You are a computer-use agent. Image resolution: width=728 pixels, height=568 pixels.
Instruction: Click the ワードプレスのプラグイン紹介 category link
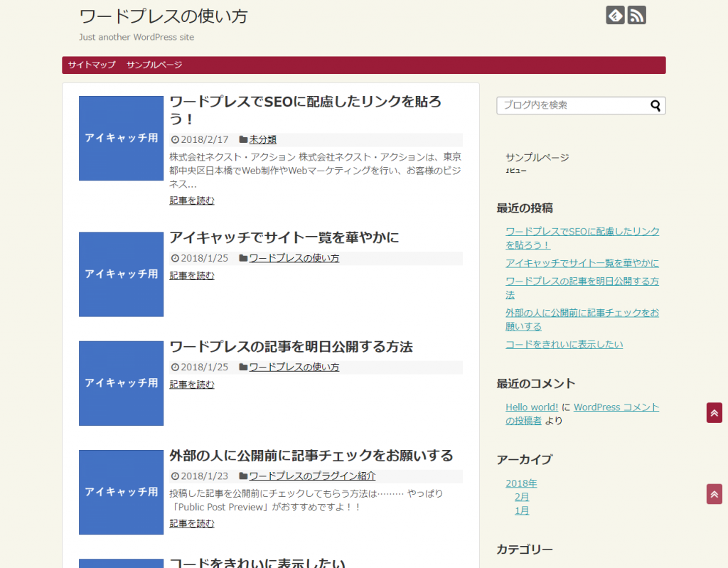pos(313,476)
